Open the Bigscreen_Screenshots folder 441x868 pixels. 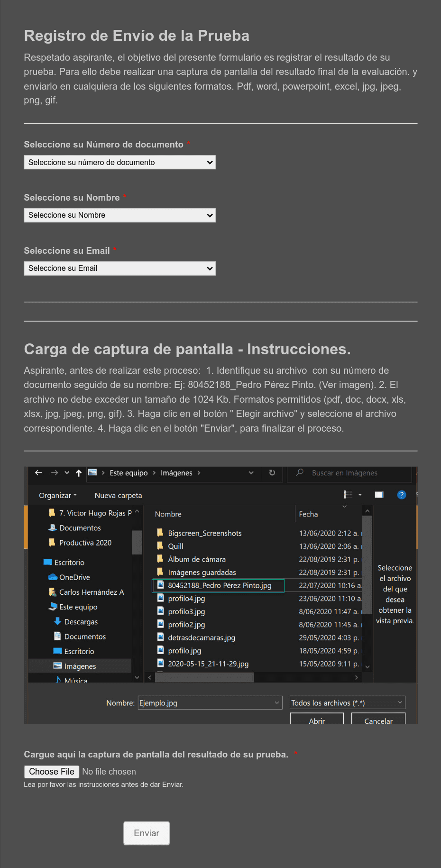coord(204,533)
